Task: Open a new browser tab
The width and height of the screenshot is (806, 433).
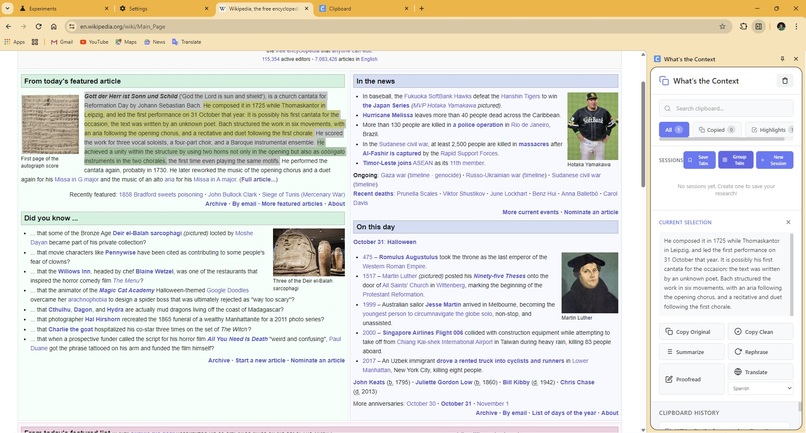Action: click(422, 8)
